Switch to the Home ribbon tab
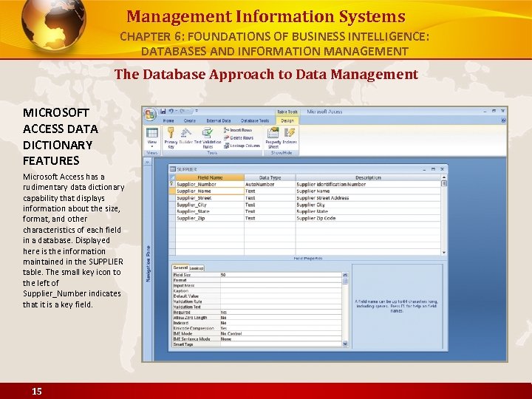This screenshot has width=532, height=399. pos(168,120)
